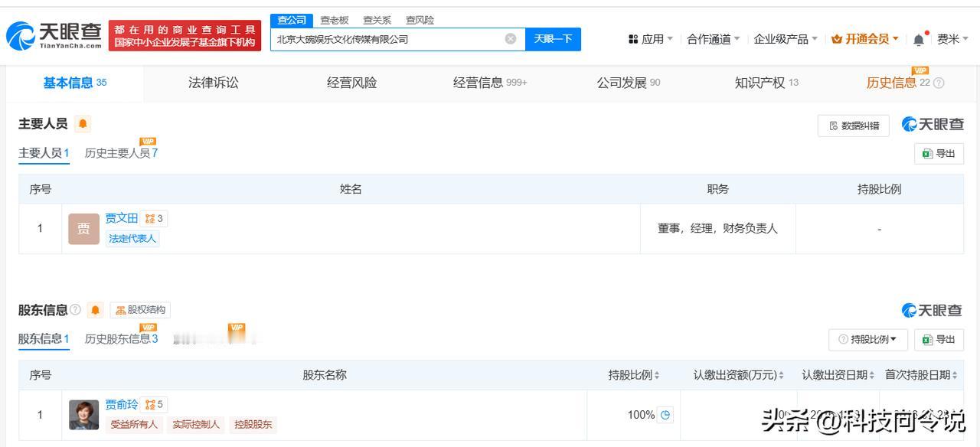Open the 开通会员 membership dropdown
The image size is (980, 447).
pos(865,39)
